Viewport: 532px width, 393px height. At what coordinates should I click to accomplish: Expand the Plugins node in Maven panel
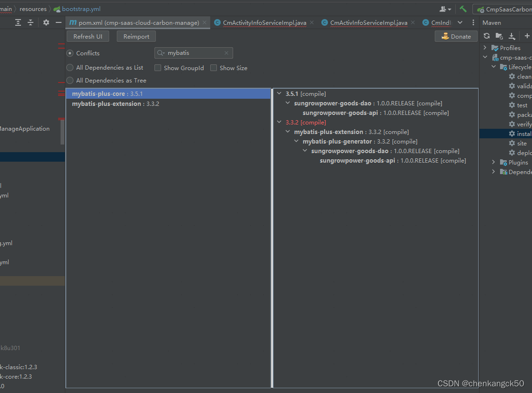point(493,162)
